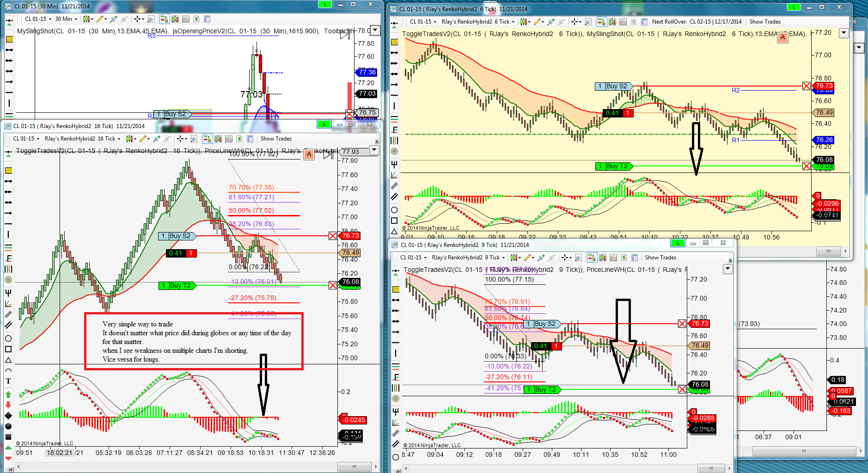Select Fibonacci circle tool in 9 Tick sidebar
The height and width of the screenshot is (473, 868).
click(x=396, y=399)
